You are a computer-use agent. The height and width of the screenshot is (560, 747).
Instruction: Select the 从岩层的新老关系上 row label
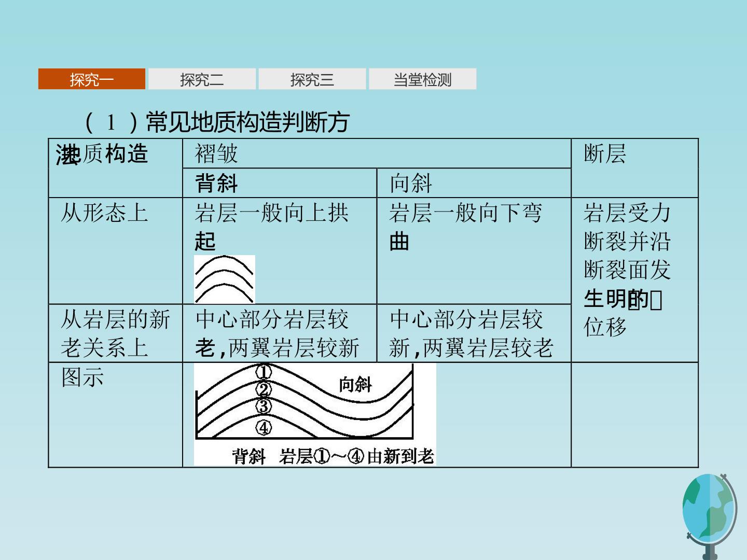tap(116, 333)
